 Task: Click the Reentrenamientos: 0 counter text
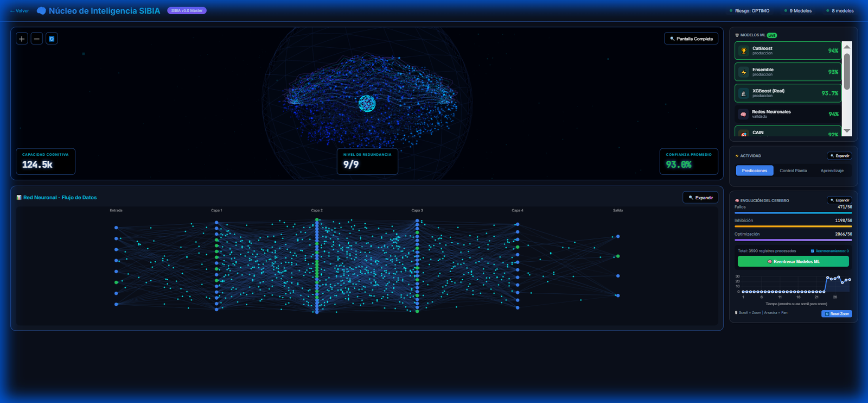[832, 251]
